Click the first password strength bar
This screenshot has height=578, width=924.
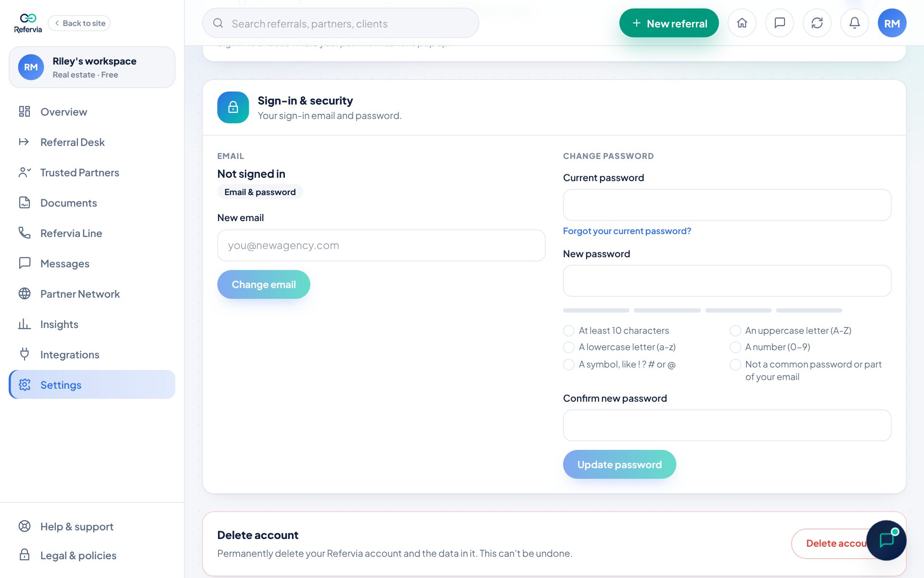click(x=596, y=311)
